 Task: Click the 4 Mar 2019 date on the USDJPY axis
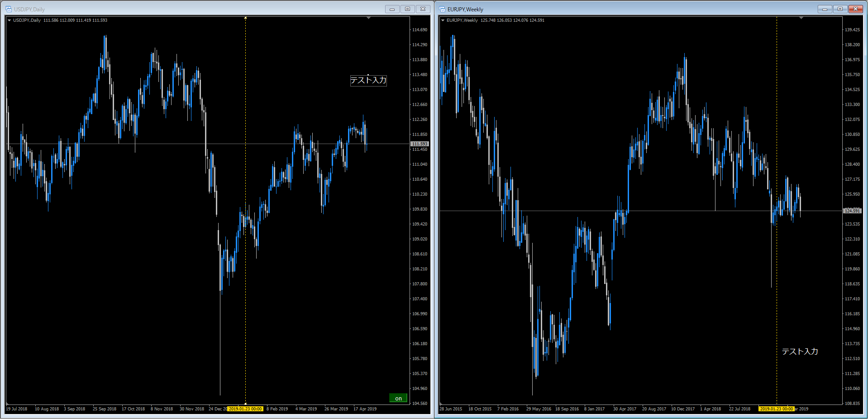click(x=306, y=409)
